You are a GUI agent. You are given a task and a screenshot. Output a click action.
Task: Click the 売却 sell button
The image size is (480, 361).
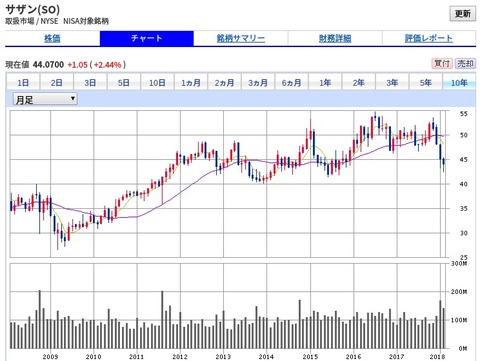[x=465, y=63]
